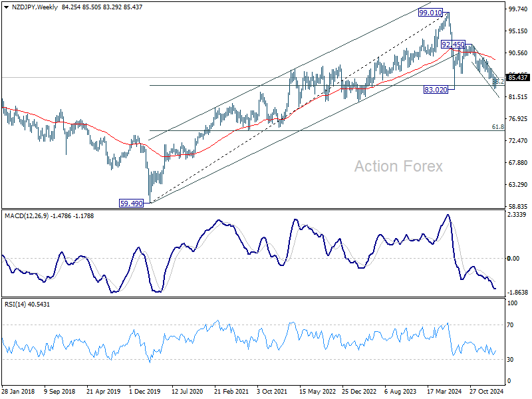Click the 27 Oct 2024 date label
Viewport: 532px width, 399px height.
(x=487, y=391)
